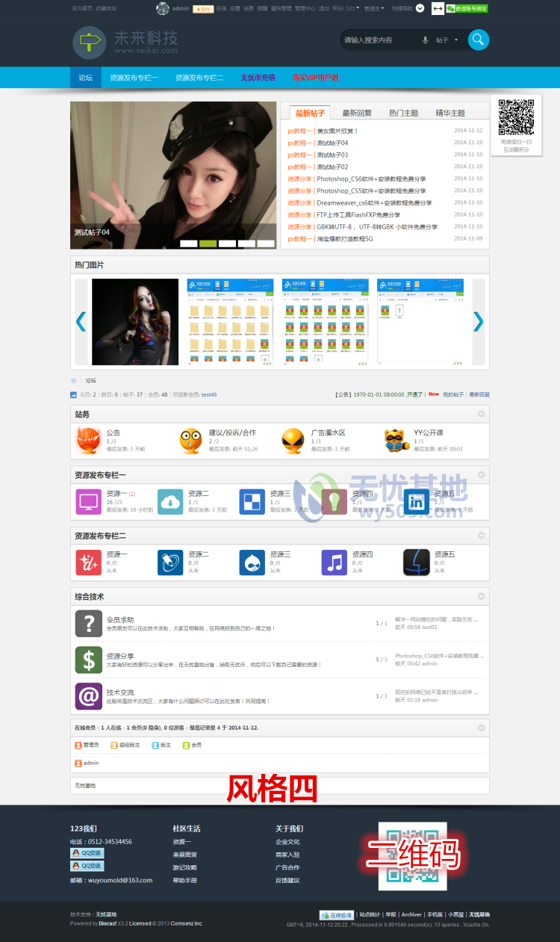Screen dimensions: 560x942
Task: Click the Archiver footer link
Action: pyautogui.click(x=411, y=914)
